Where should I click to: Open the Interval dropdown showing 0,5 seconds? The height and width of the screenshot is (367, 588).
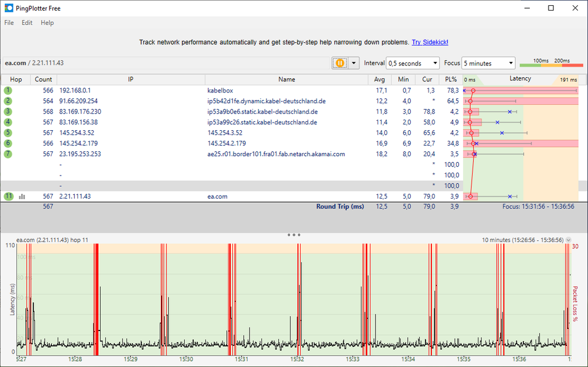click(x=413, y=63)
